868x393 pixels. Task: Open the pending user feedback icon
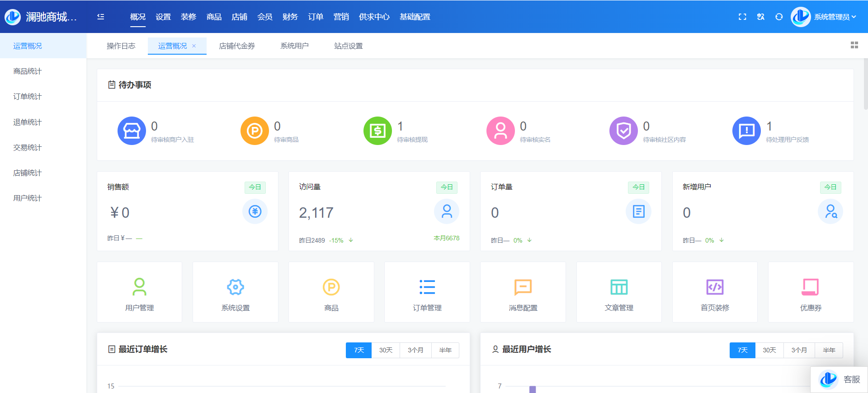pyautogui.click(x=746, y=131)
